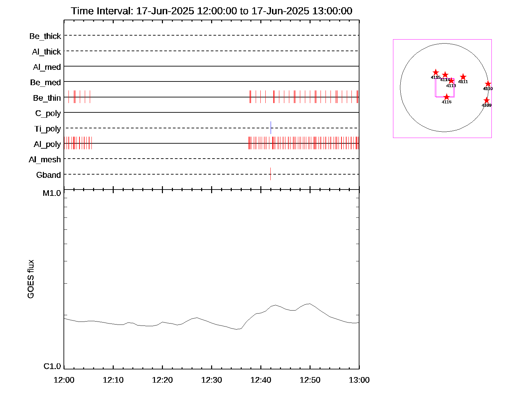
Task: Click the Be_thick row label
Action: click(45, 36)
